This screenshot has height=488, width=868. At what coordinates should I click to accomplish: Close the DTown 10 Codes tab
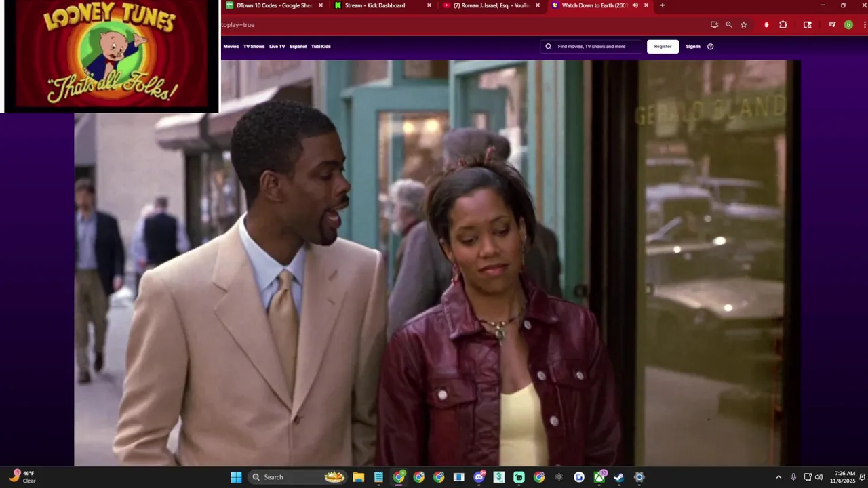pos(321,5)
